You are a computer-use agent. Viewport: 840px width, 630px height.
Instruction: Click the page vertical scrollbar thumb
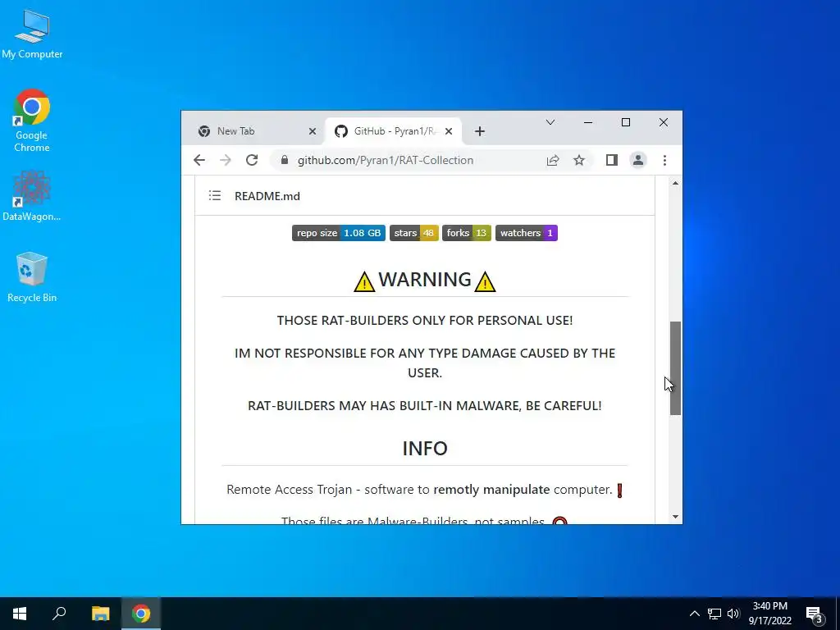point(676,368)
